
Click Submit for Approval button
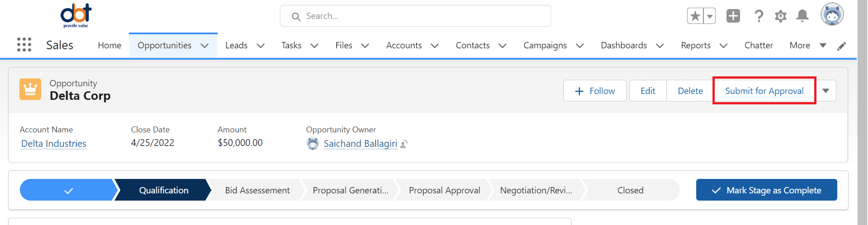pyautogui.click(x=764, y=91)
